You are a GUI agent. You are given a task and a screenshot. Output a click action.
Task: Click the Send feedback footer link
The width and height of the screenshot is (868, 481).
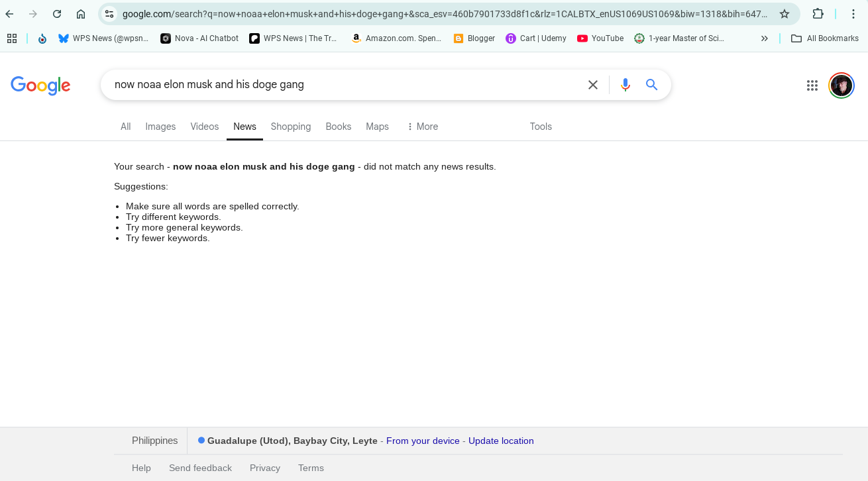point(200,468)
